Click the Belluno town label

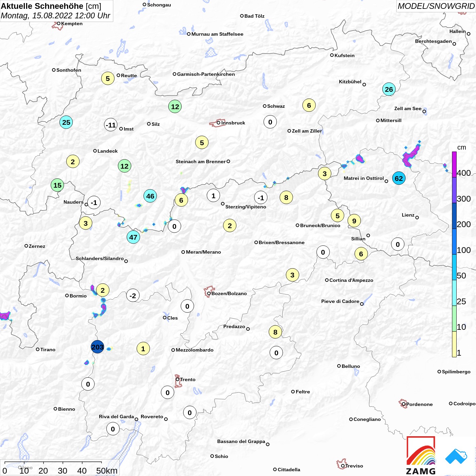coord(351,366)
